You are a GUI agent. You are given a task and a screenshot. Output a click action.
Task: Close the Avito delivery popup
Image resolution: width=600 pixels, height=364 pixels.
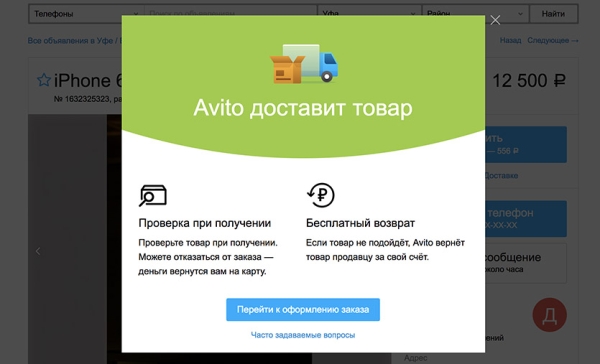point(495,20)
